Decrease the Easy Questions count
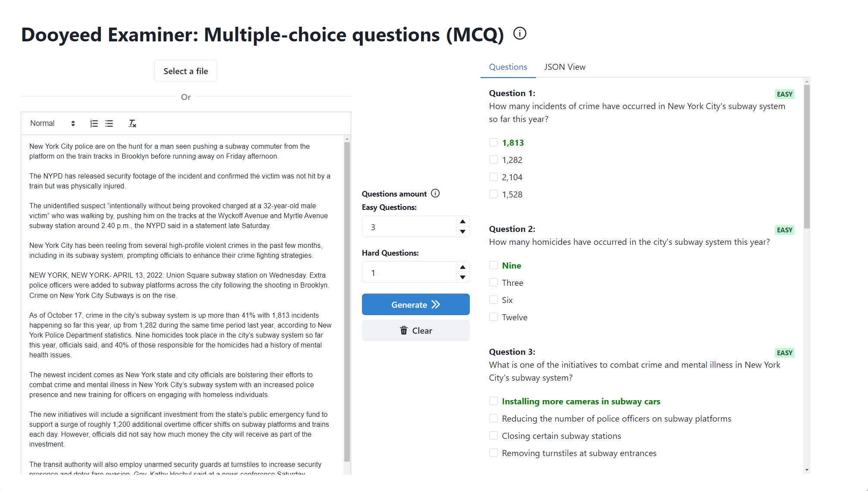The width and height of the screenshot is (868, 491). pyautogui.click(x=462, y=231)
